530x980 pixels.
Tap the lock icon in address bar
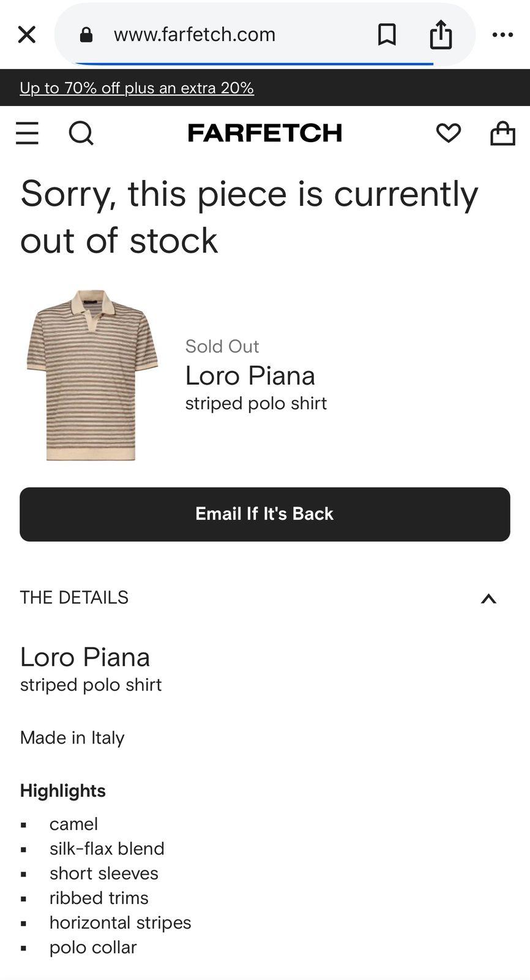(x=86, y=35)
